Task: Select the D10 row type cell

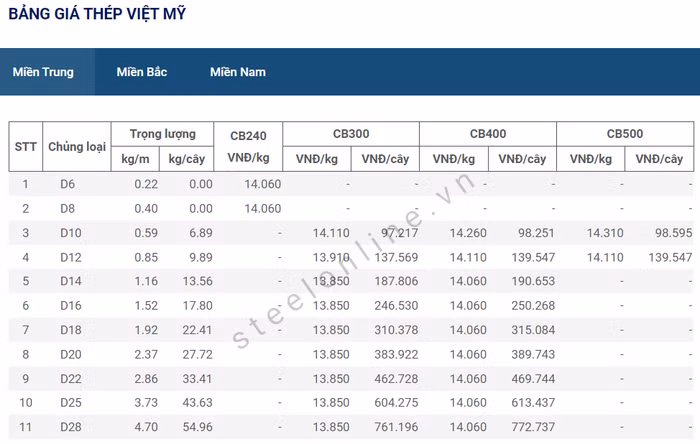Action: (x=68, y=232)
